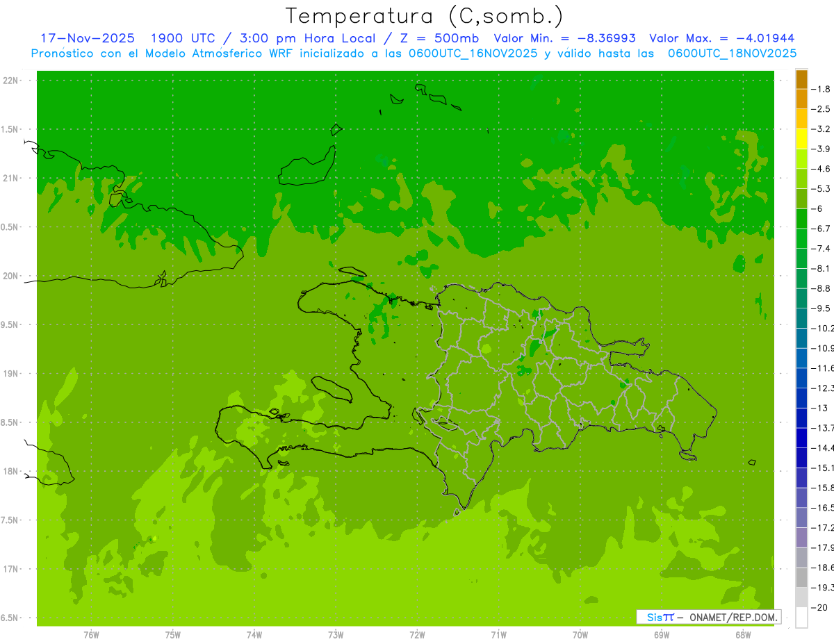Image resolution: width=834 pixels, height=644 pixels.
Task: Click the 'Temperatura (C,somb.)' chart title
Action: (424, 16)
